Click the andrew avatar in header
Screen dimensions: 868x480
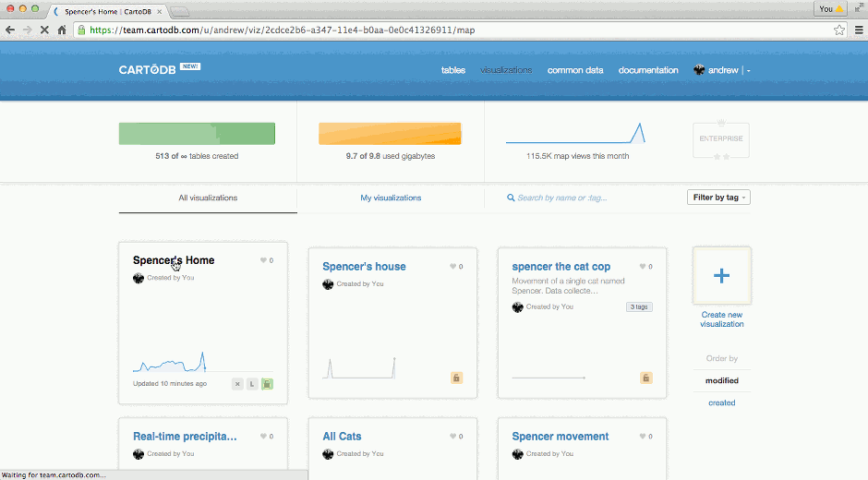point(699,70)
